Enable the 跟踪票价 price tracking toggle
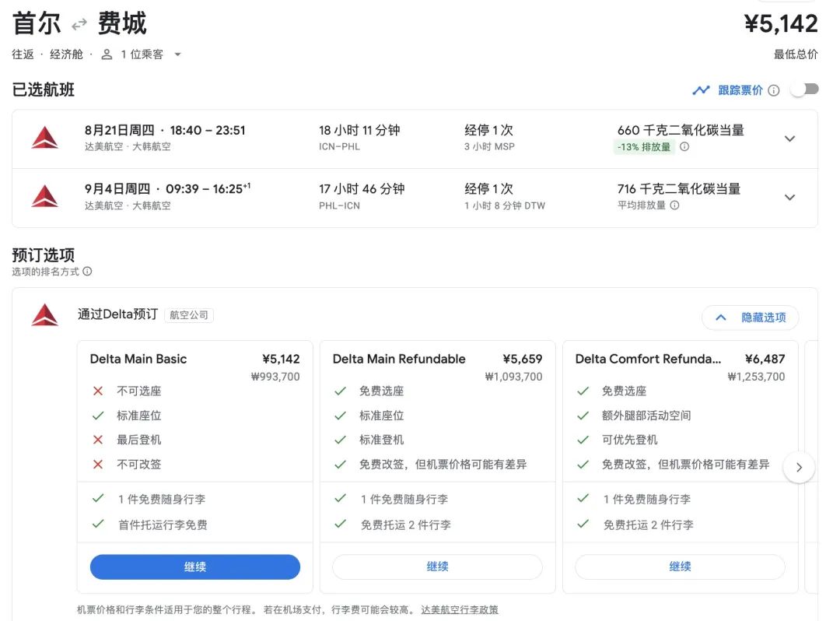 pos(804,89)
